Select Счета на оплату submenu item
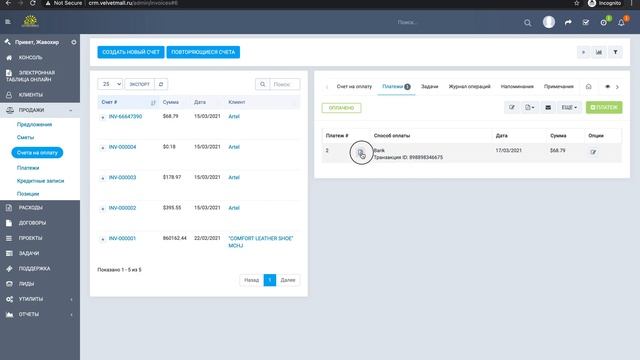Image resolution: width=640 pixels, height=360 pixels. coord(37,153)
